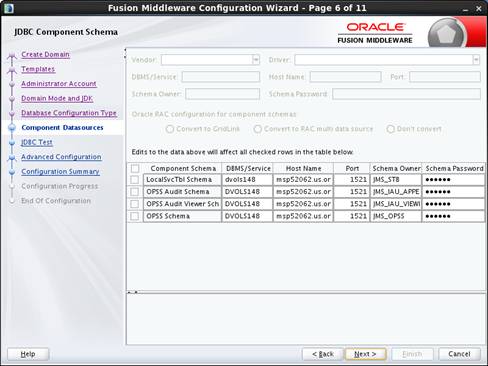Click the Host Name input field
Viewport: 488px width, 366px height.
[345, 77]
